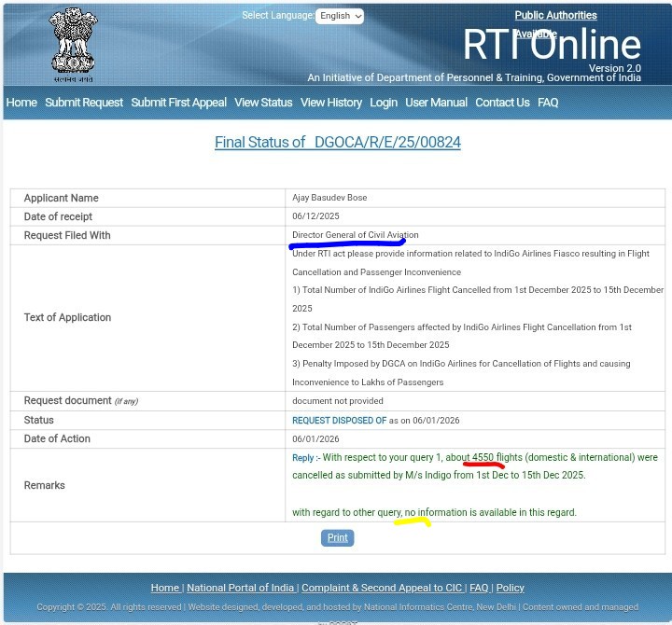Click Director General of Civil Aviation text
This screenshot has width=672, height=625.
[356, 235]
